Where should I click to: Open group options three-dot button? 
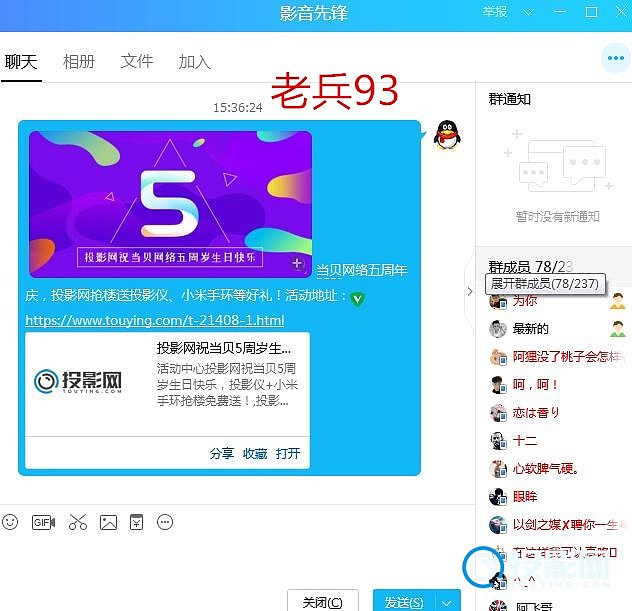[x=615, y=58]
